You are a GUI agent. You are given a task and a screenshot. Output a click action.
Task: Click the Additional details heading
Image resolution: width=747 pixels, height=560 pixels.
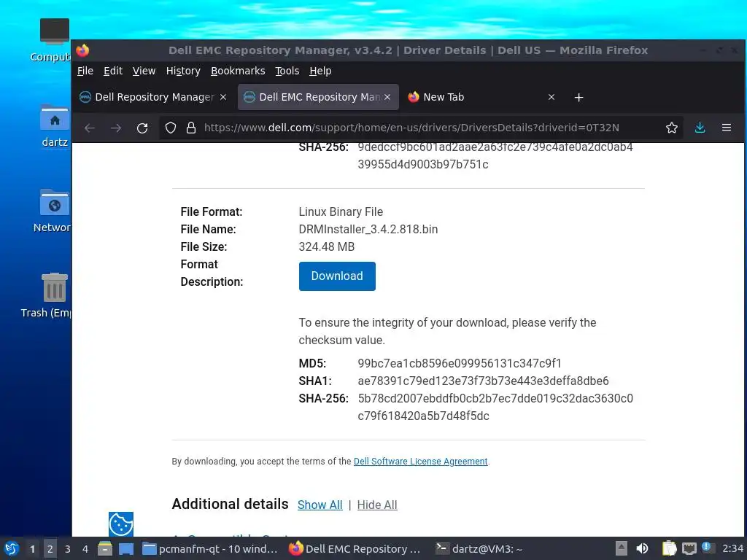coord(230,504)
